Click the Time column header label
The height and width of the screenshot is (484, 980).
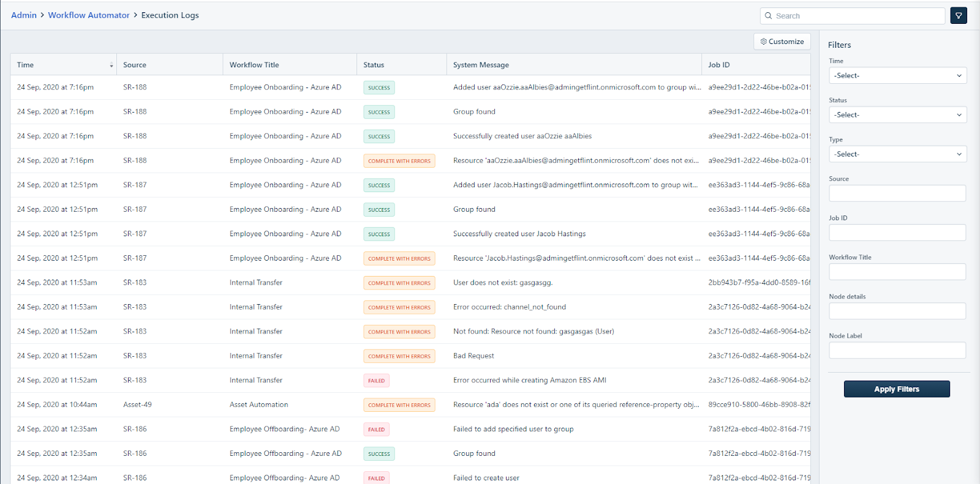point(25,65)
